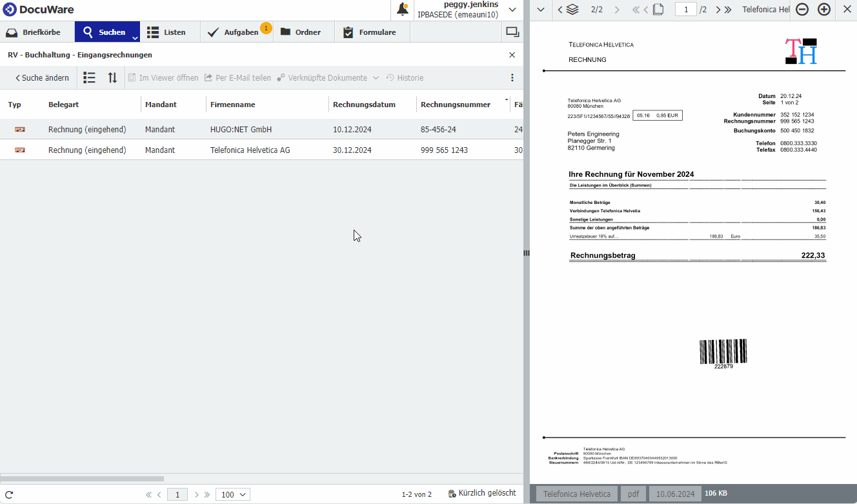Open Kürzlich gelöscht link
Image resolution: width=857 pixels, height=504 pixels.
point(483,493)
